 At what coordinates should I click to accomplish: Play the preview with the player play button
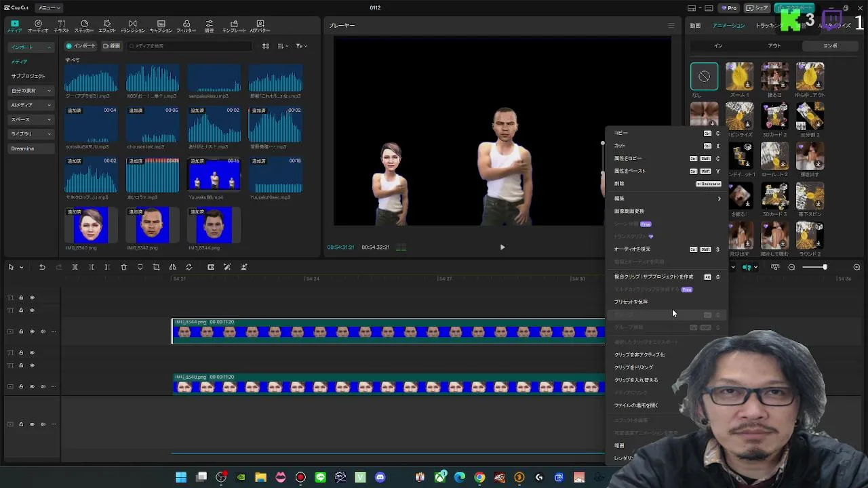coord(502,247)
